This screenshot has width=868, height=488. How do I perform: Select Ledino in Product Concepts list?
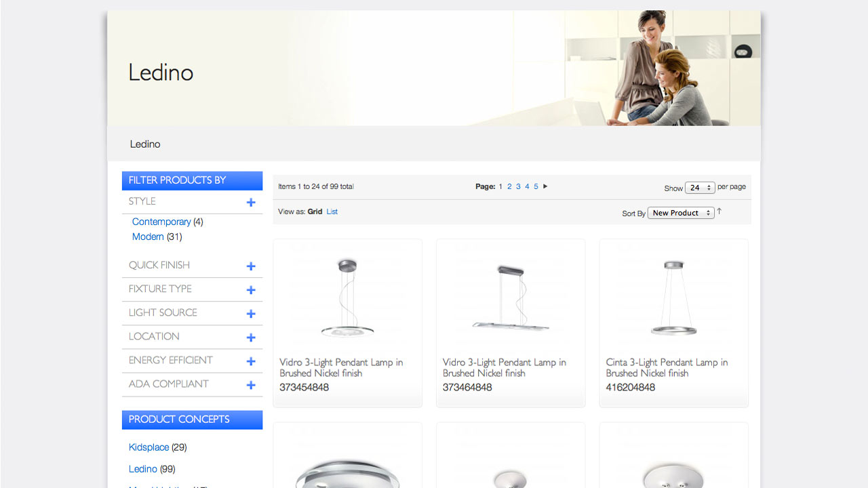[x=143, y=469]
